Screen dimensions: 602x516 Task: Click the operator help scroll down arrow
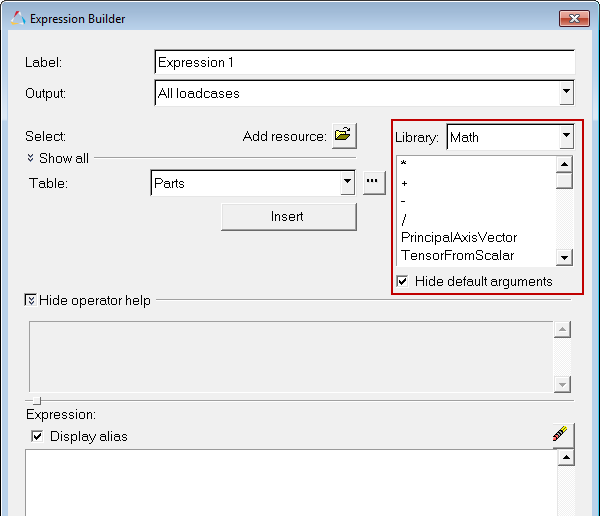562,384
